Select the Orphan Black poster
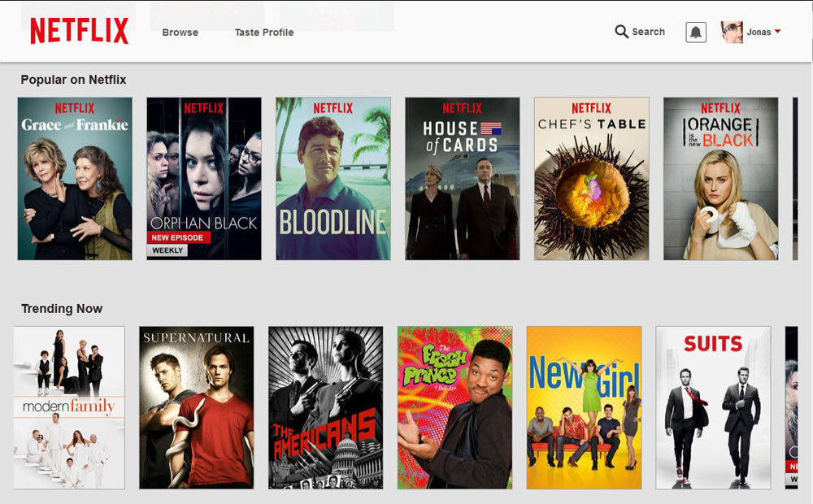Viewport: 813px width, 504px height. (x=204, y=178)
